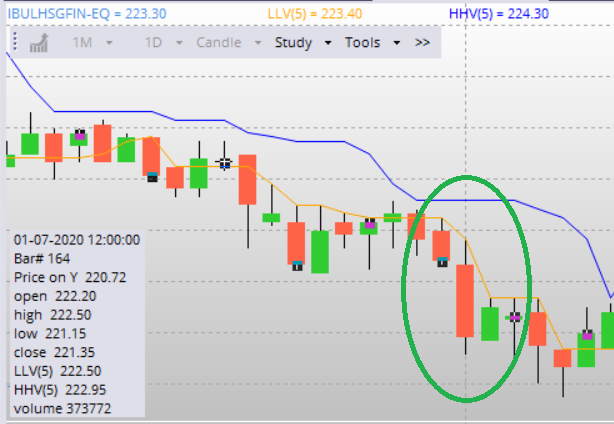
Task: Open the Candle chart type dropdown arrow
Action: pyautogui.click(x=258, y=43)
